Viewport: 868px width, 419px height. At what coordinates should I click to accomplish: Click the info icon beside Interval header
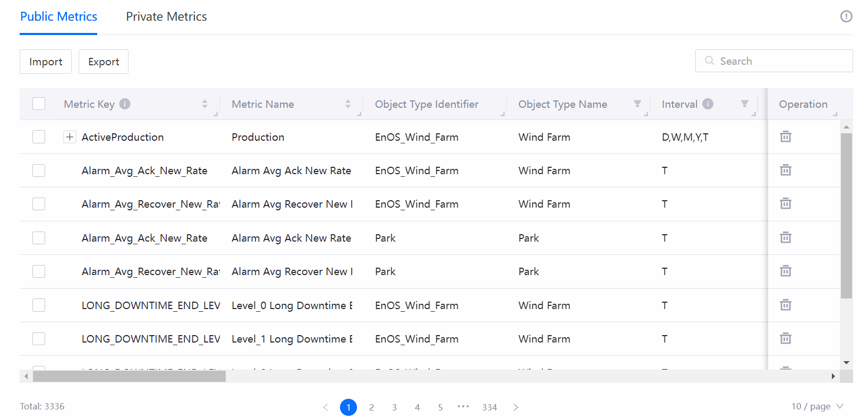708,104
